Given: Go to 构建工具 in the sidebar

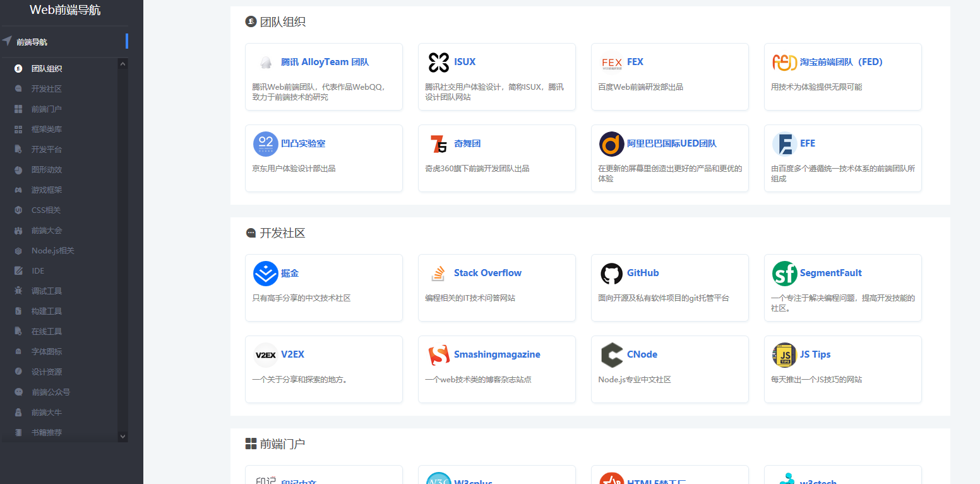Looking at the screenshot, I should click(47, 312).
